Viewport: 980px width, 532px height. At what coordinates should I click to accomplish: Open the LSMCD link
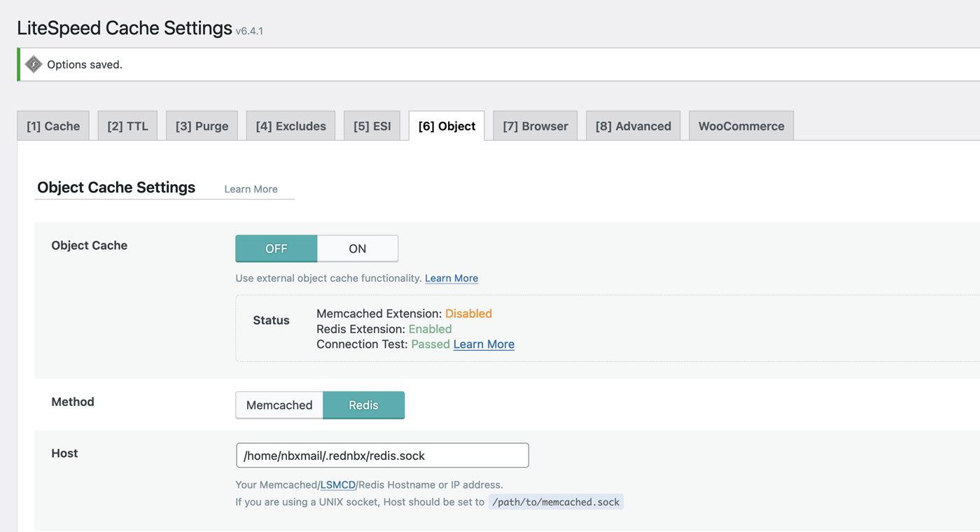(x=338, y=484)
